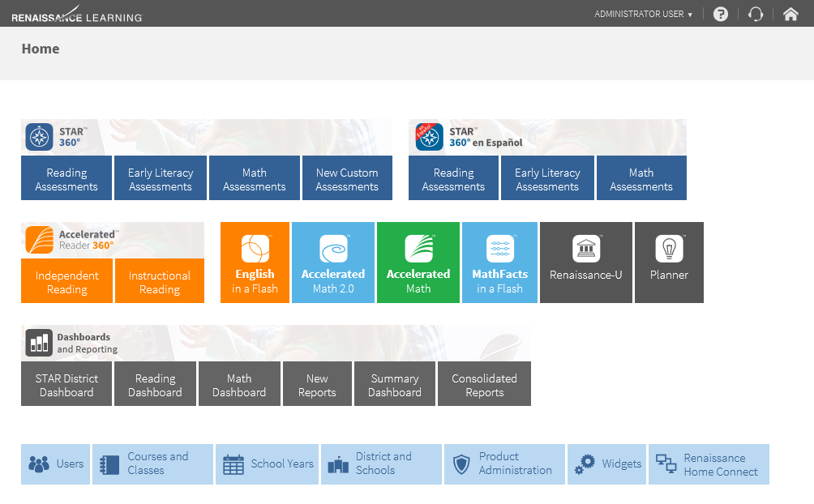Go to School Years label
This screenshot has height=504, width=814.
[282, 464]
